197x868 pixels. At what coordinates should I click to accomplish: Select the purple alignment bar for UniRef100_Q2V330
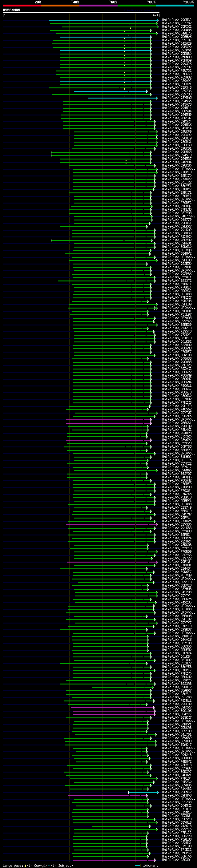112,524
